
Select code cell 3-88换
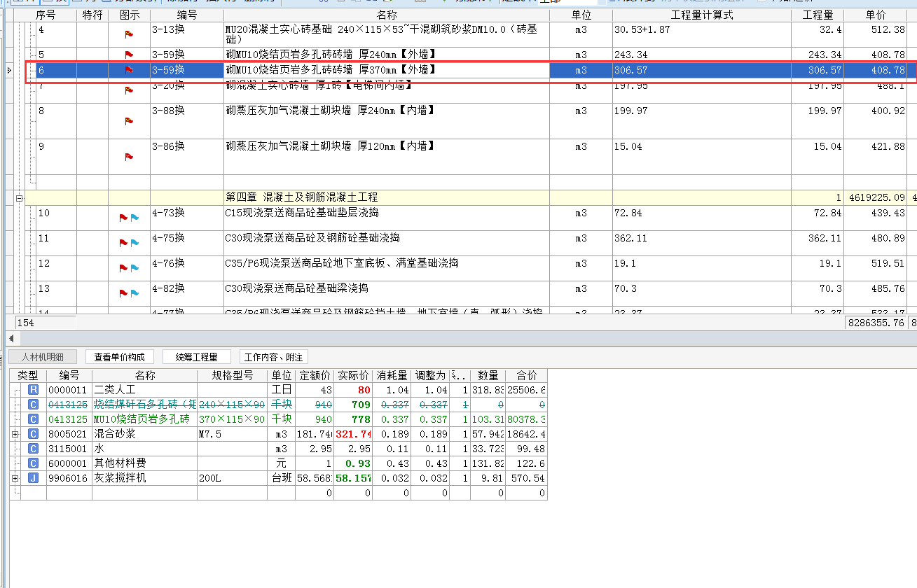coord(187,121)
